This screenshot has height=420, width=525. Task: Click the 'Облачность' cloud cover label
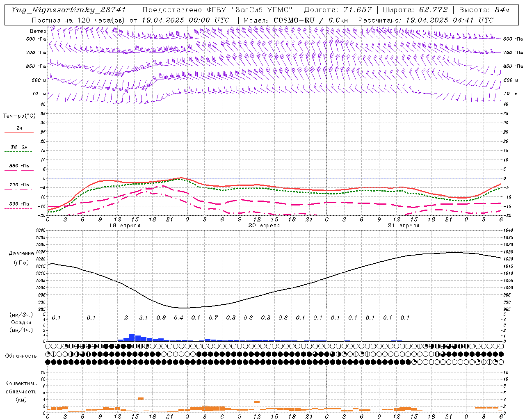(x=21, y=356)
